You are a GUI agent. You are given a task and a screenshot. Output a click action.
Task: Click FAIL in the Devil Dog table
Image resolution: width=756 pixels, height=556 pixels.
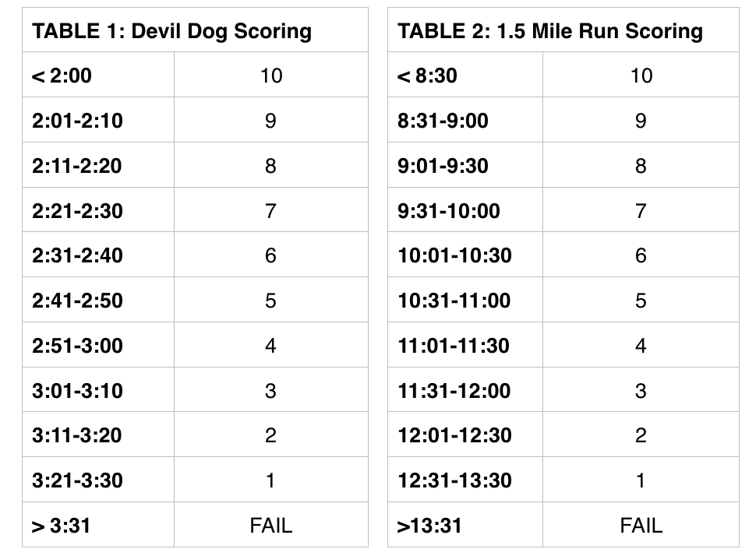tap(270, 526)
